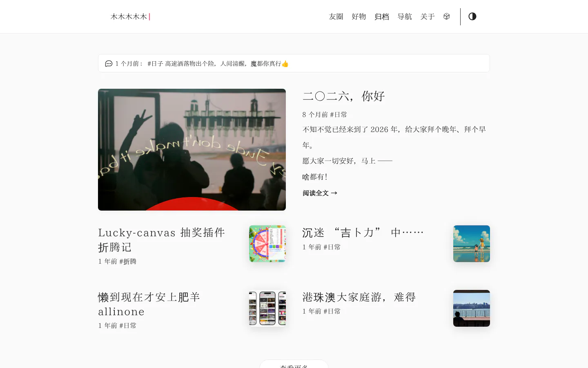Click the 查看更多 button at bottom
This screenshot has height=368, width=588.
pos(294,364)
